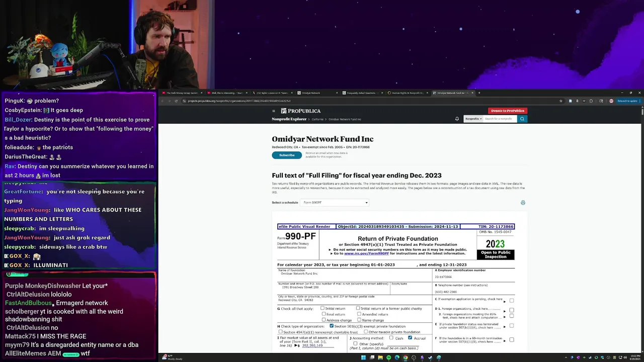Click the site info icon in address bar
The height and width of the screenshot is (362, 644).
click(184, 101)
